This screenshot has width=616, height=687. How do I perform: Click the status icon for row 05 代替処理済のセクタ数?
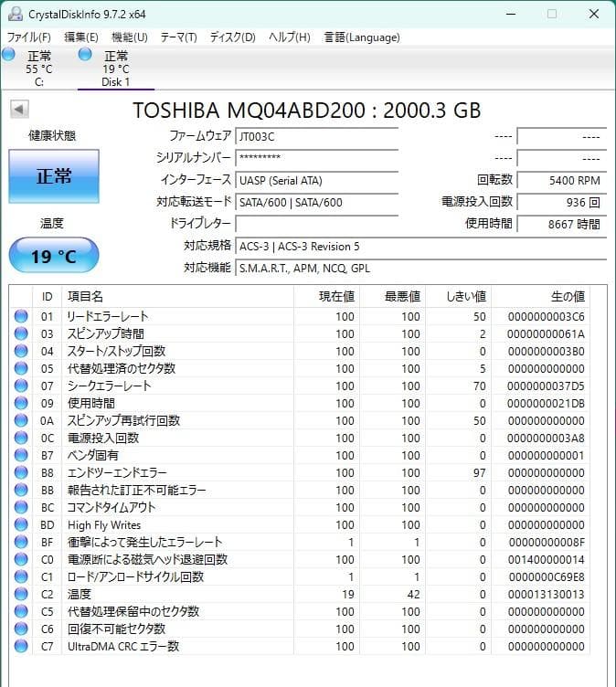click(x=21, y=368)
